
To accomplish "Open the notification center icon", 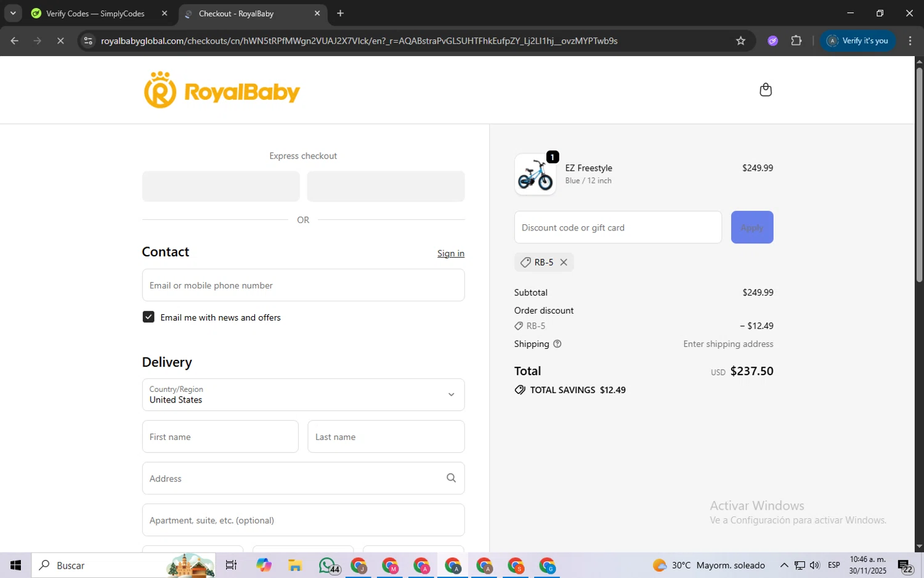I will coord(905,566).
